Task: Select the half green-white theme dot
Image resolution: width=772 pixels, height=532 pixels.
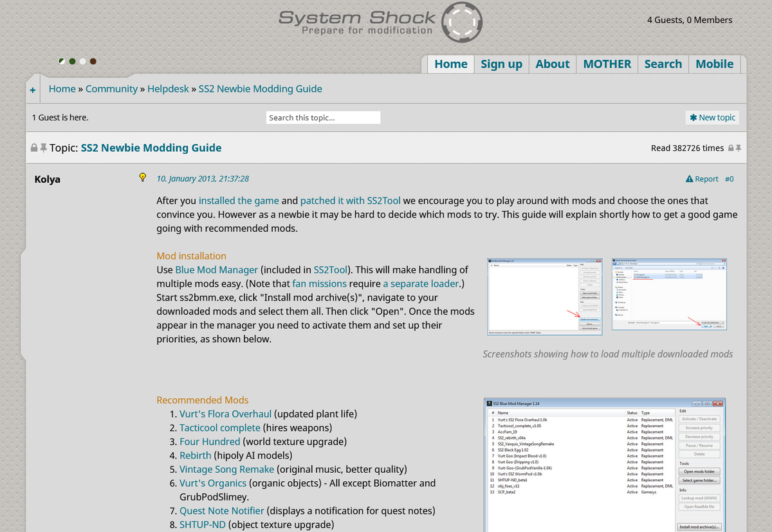Action: 62,62
